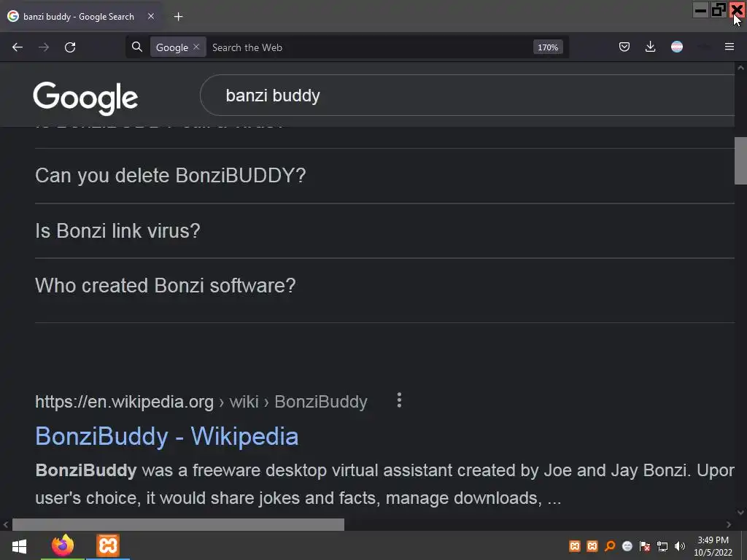Select the banzi buddy - Google Search tab
This screenshot has height=560, width=747.
pyautogui.click(x=81, y=17)
